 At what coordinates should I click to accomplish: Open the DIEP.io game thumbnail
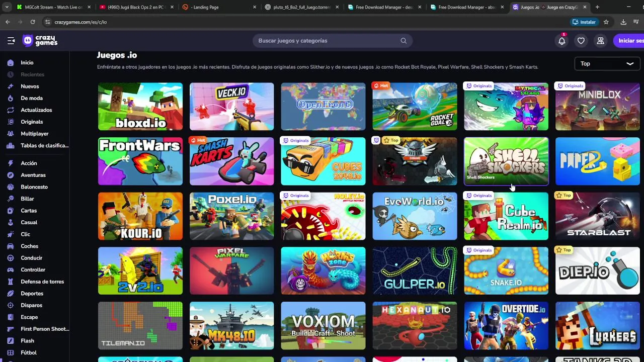coord(598,271)
